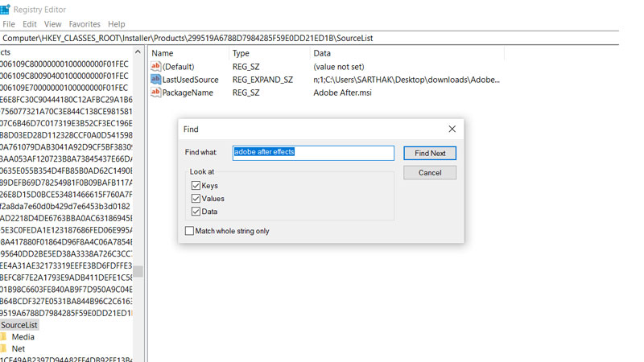Click the REG_EXPAND_SZ type cell
The height and width of the screenshot is (362, 644).
[263, 80]
